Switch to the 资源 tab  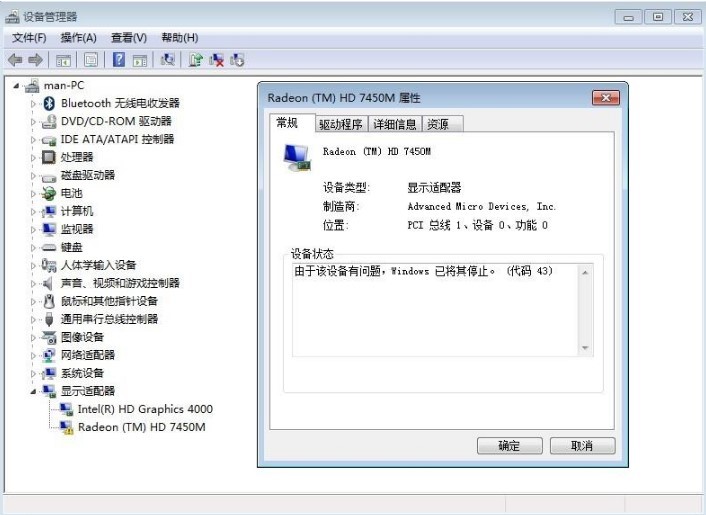coord(443,124)
